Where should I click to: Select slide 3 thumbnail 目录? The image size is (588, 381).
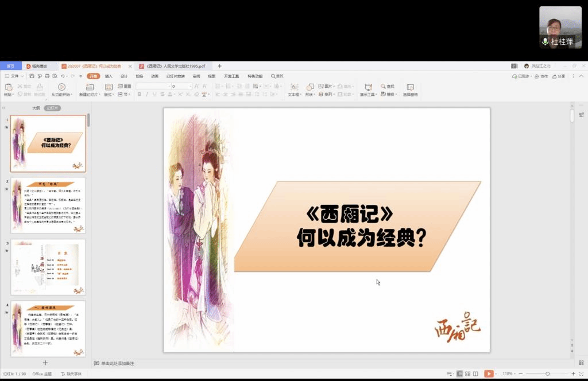tap(48, 267)
